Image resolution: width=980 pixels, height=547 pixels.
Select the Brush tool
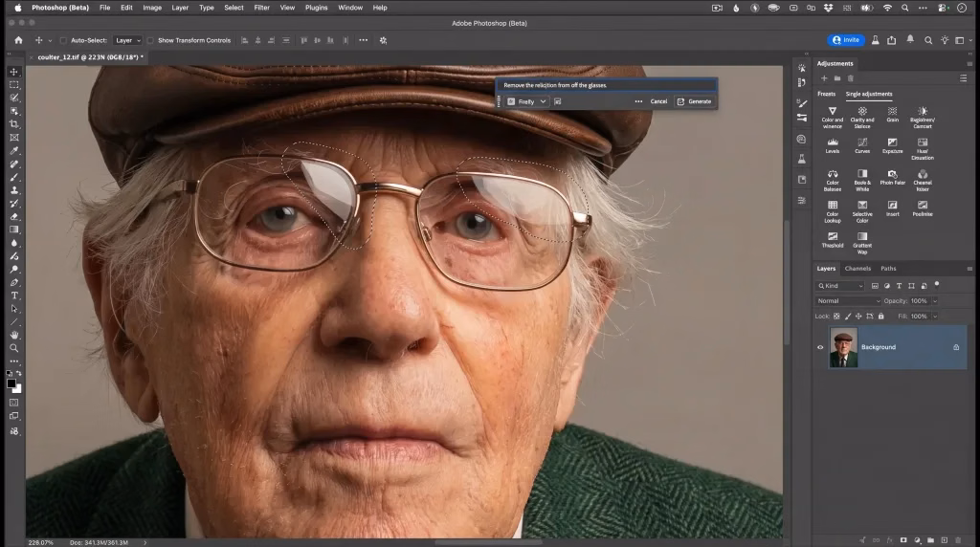(13, 177)
